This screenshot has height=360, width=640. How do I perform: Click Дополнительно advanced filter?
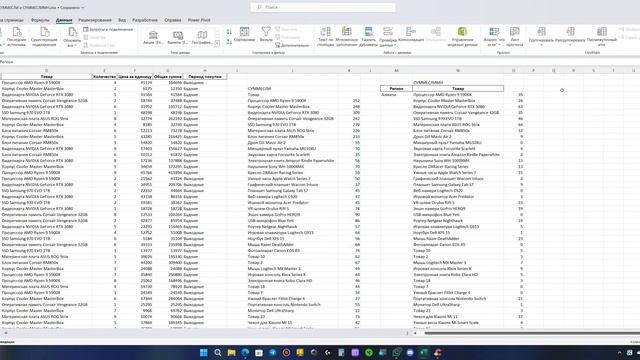coord(292,45)
